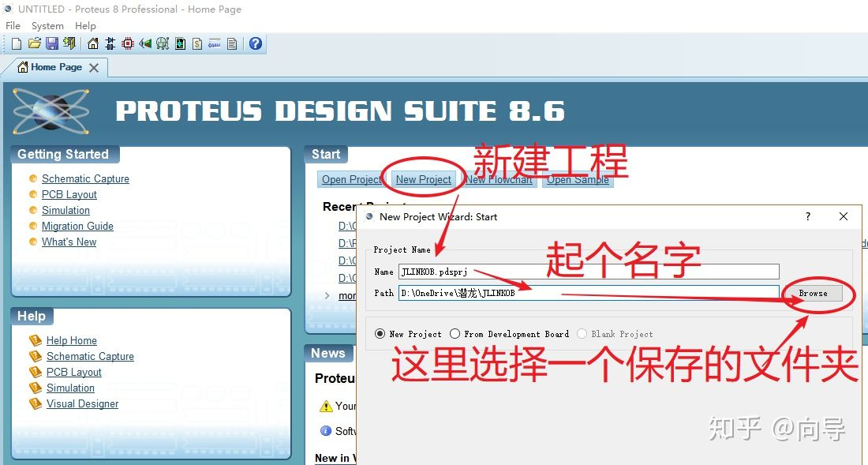Click the project Path input field
This screenshot has height=465, width=868.
[x=589, y=293]
